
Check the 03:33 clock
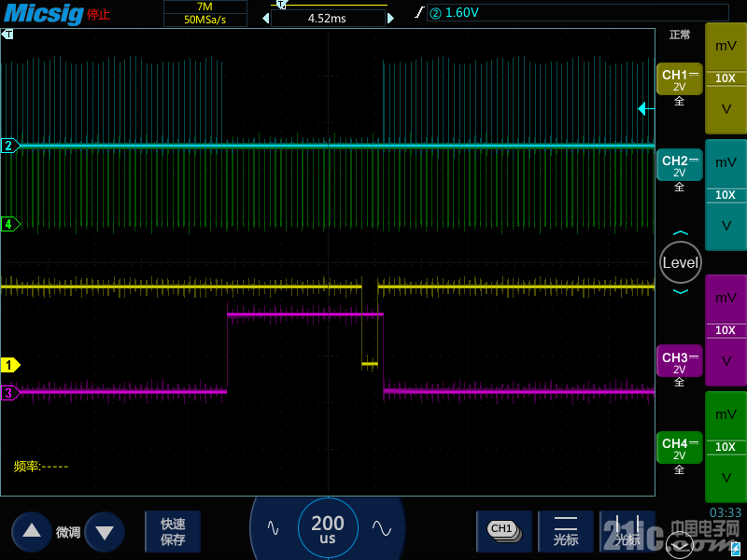(x=726, y=512)
